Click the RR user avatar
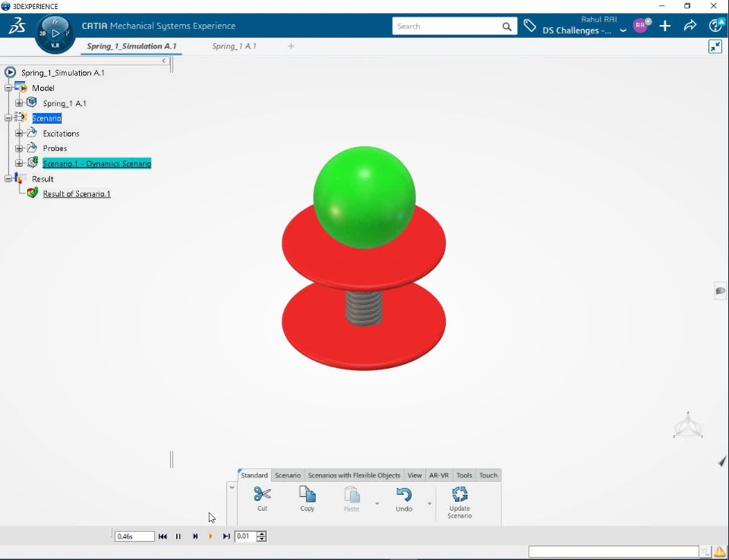 point(641,26)
